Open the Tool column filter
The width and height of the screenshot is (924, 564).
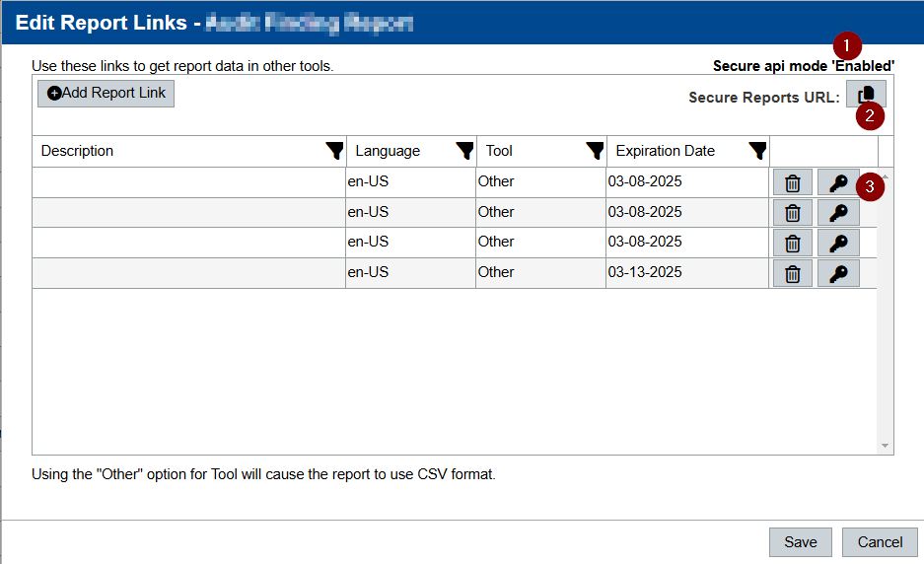[595, 151]
